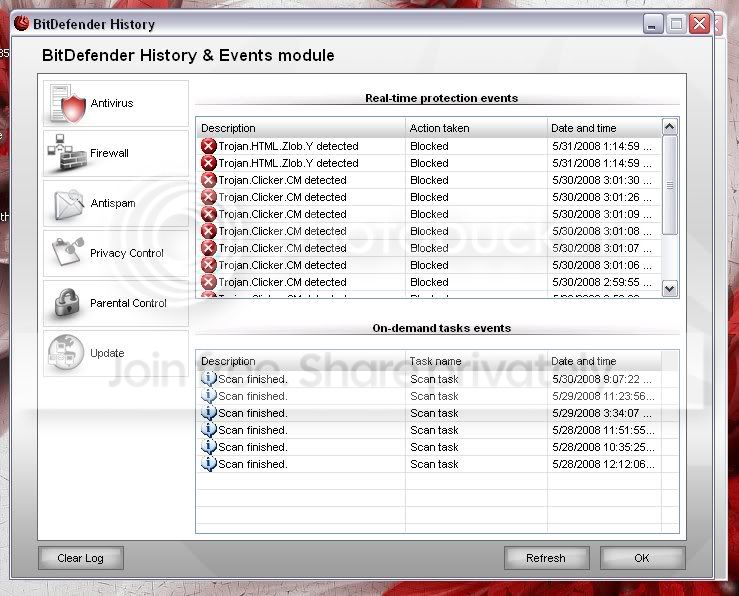Sort on-demand events by Description column

(301, 361)
